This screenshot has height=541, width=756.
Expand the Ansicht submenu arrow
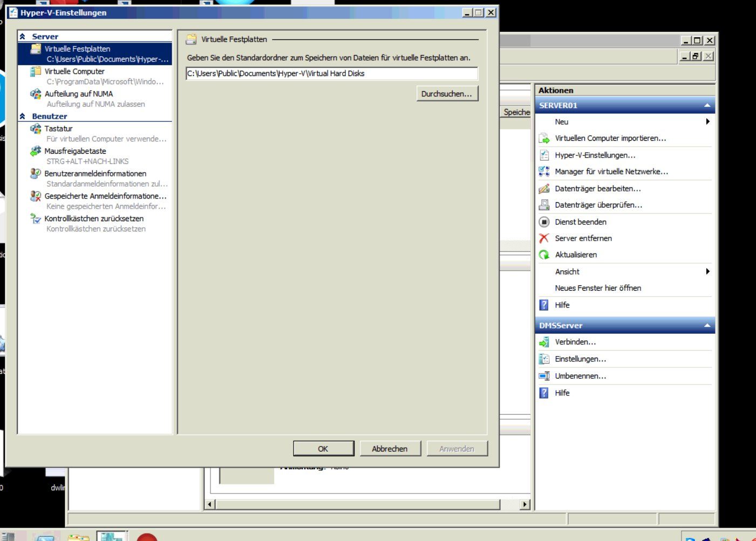pos(707,271)
